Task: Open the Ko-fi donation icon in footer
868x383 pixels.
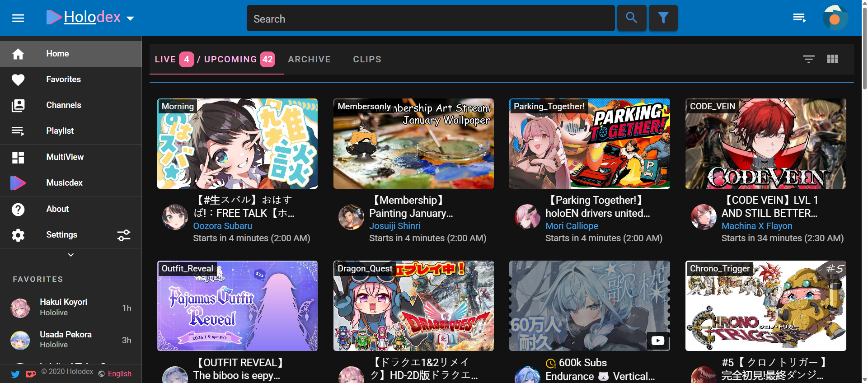Action: [31, 374]
